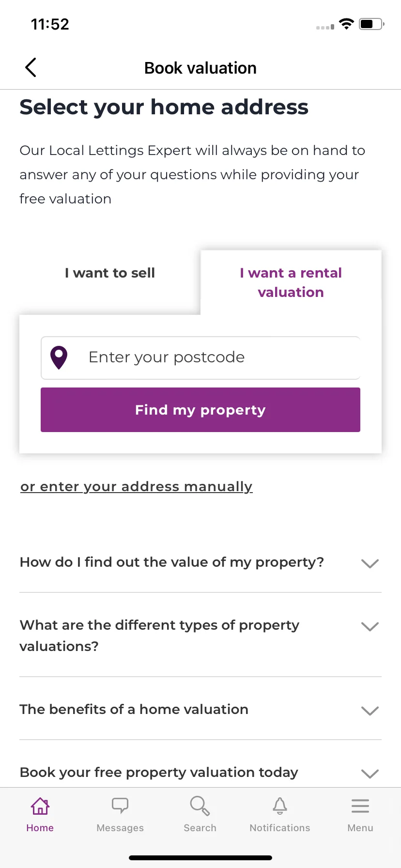
Task: Focus the 'Enter your postcode' field
Action: [200, 358]
